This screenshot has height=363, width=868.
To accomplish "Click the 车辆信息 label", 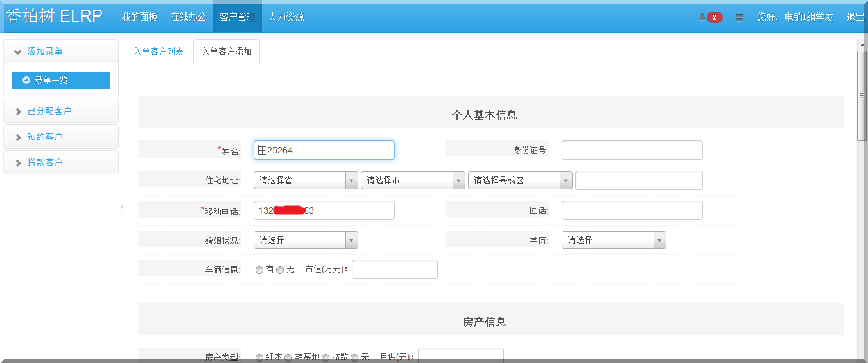I will tap(222, 270).
